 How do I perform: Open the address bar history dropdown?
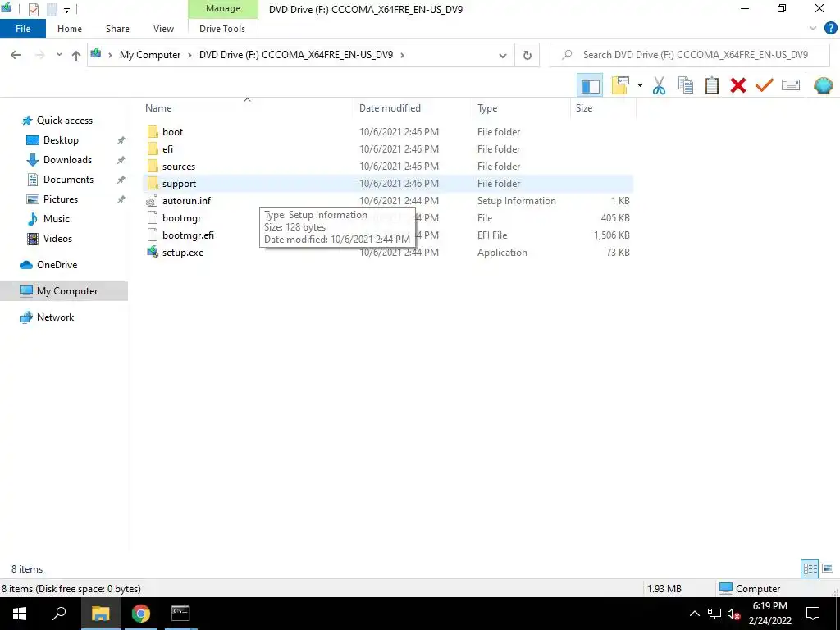point(503,55)
